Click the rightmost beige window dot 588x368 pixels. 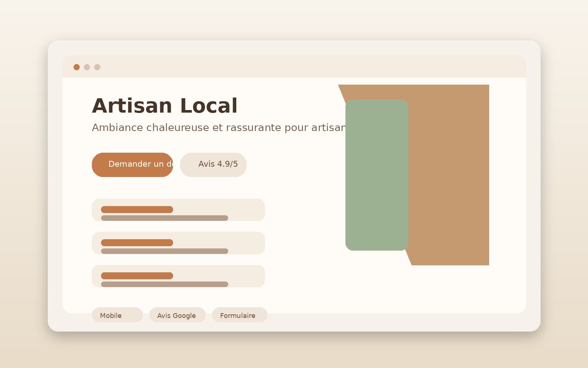(x=97, y=67)
